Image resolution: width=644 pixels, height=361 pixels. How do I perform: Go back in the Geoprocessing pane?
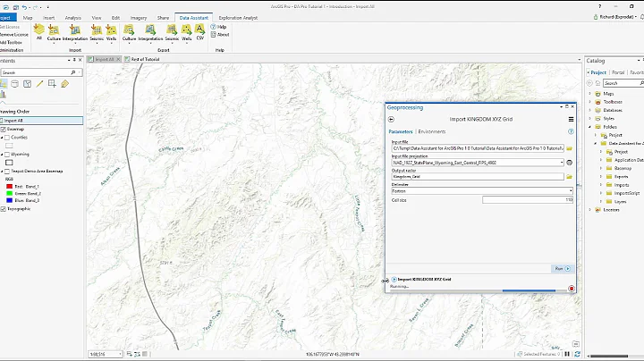[391, 120]
